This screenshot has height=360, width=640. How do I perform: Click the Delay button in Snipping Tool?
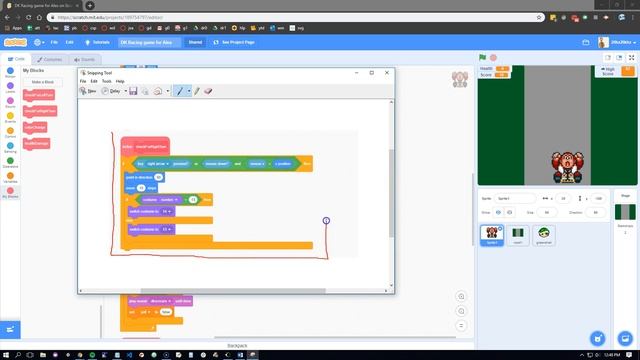(x=111, y=91)
